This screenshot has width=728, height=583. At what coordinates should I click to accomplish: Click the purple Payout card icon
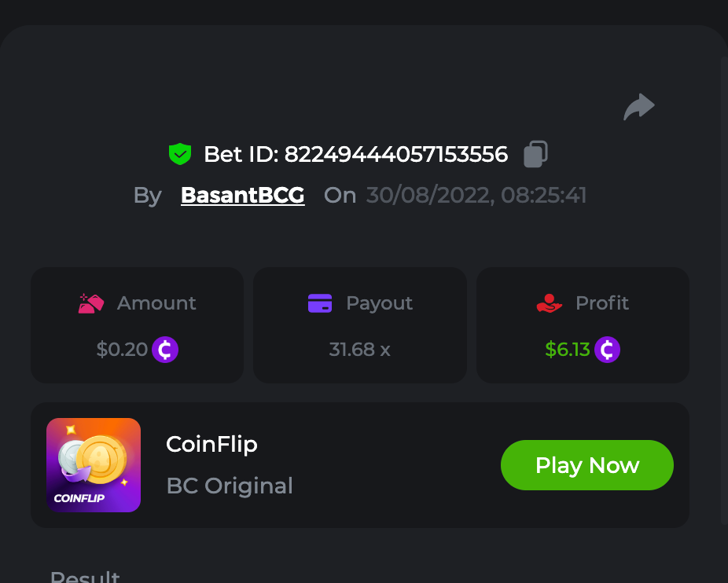(x=320, y=303)
